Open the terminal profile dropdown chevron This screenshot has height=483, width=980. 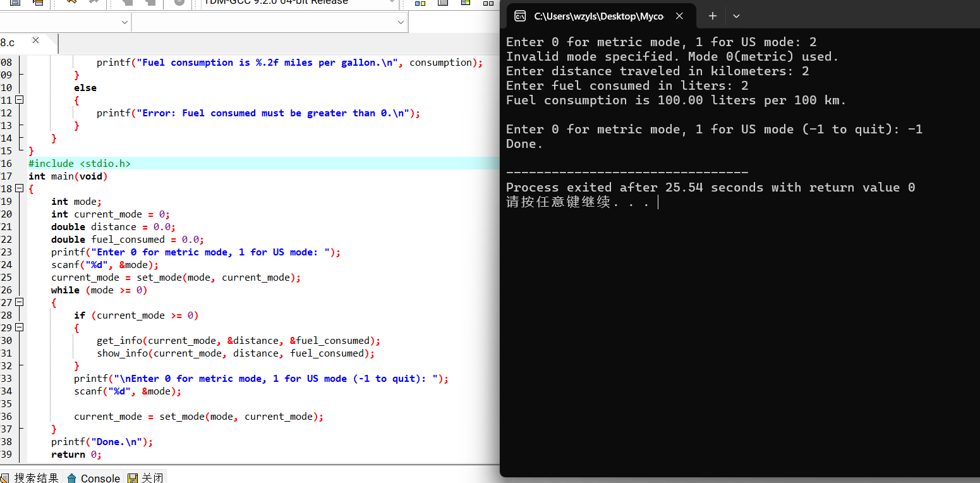pyautogui.click(x=736, y=16)
